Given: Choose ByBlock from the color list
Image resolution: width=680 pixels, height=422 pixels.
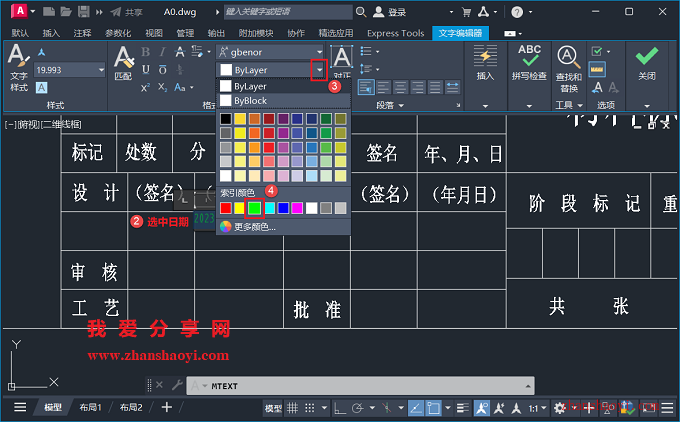Looking at the screenshot, I should coord(283,101).
